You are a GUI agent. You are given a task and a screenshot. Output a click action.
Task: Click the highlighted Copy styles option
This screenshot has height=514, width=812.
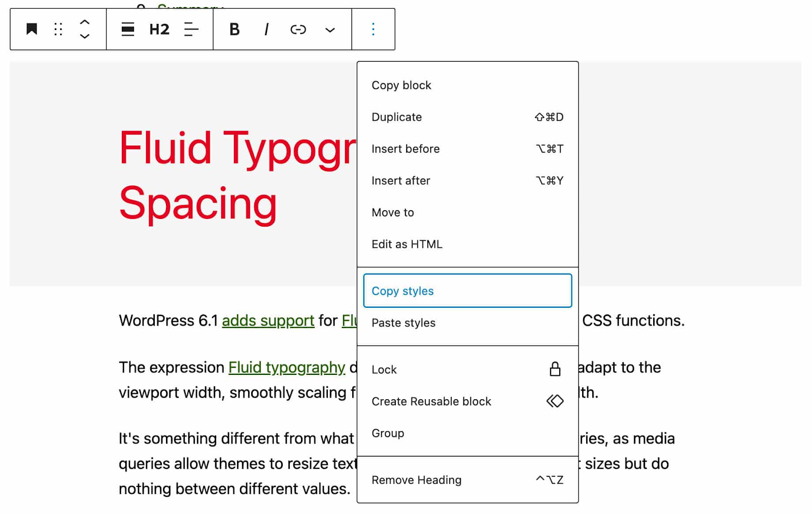pyautogui.click(x=467, y=291)
